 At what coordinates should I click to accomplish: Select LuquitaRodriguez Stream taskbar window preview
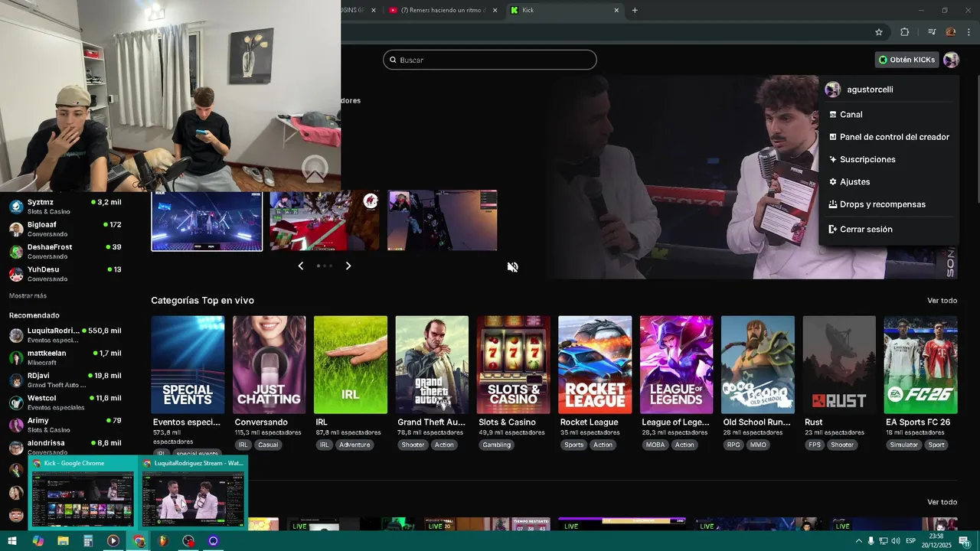coord(193,493)
